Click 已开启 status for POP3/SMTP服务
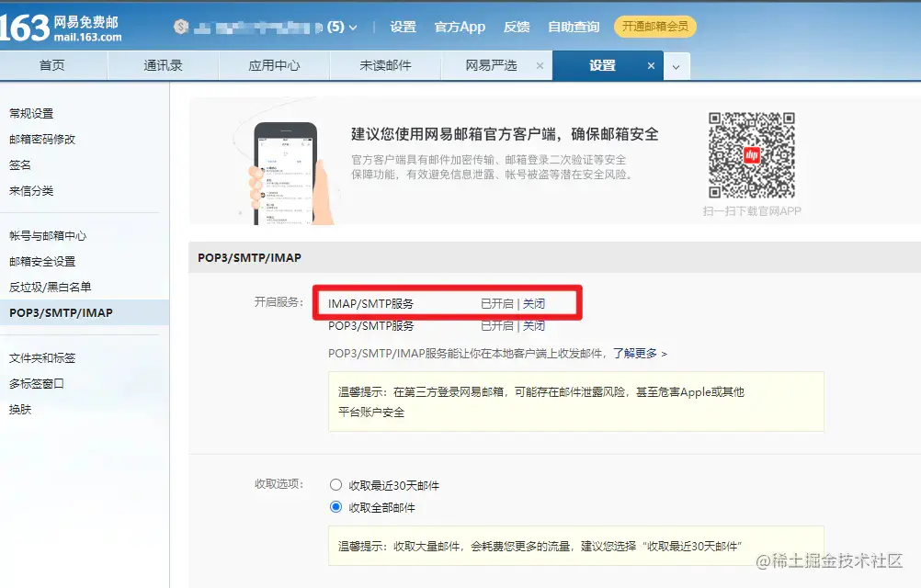Screen dimensions: 921x588 tap(497, 325)
